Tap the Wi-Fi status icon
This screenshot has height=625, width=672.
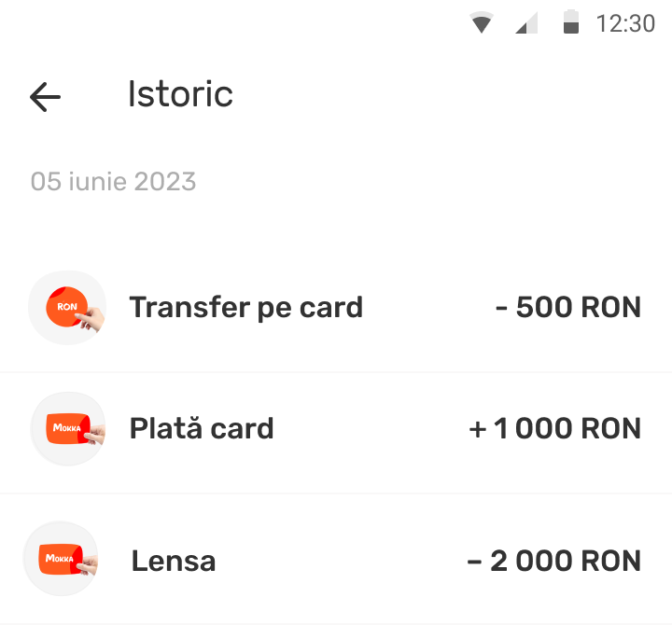(481, 23)
